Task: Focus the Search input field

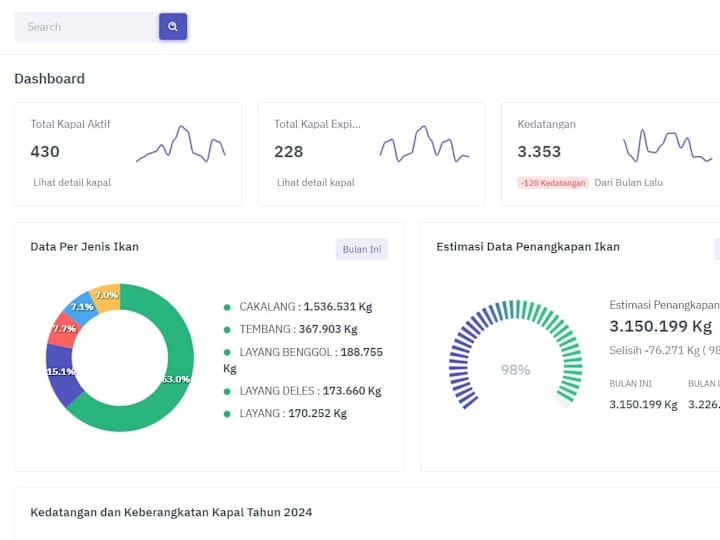Action: pos(87,27)
